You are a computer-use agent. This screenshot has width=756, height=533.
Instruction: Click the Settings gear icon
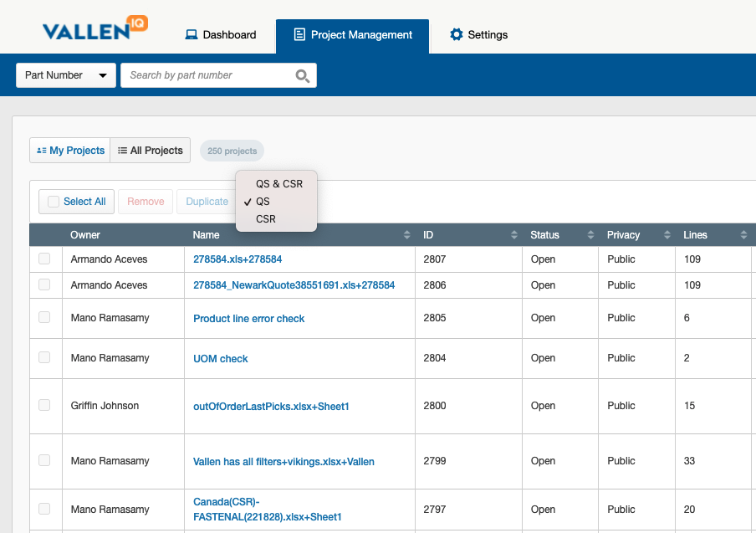click(456, 34)
